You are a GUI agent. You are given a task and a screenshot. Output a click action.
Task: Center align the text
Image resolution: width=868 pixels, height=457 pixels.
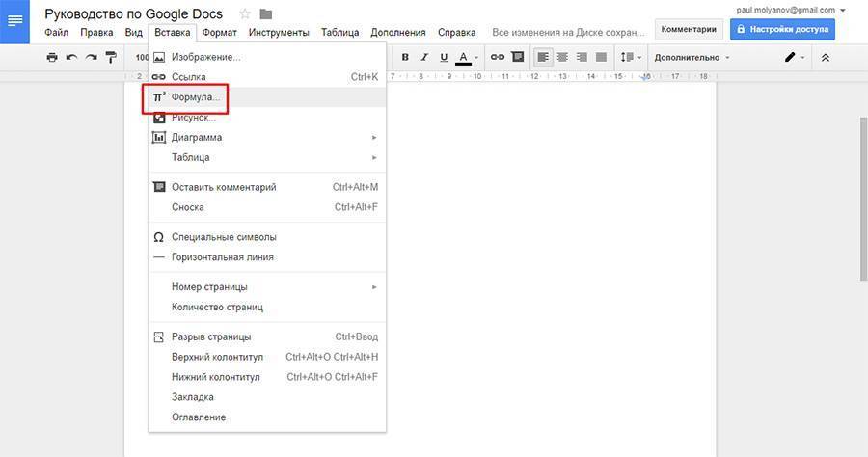(562, 57)
